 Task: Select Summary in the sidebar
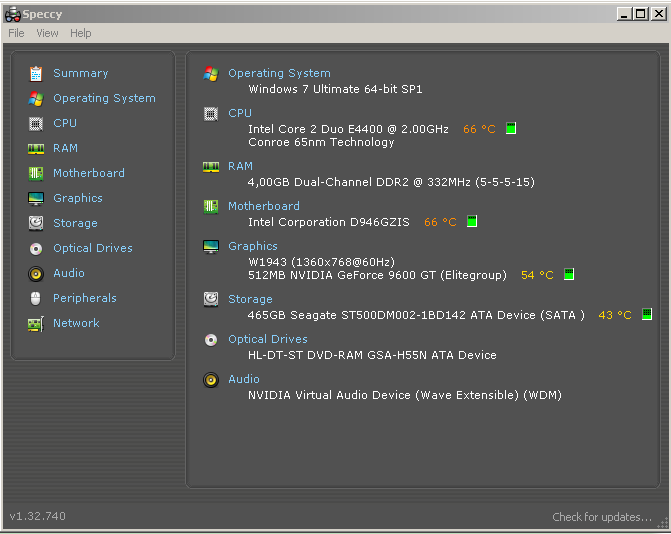tap(80, 73)
